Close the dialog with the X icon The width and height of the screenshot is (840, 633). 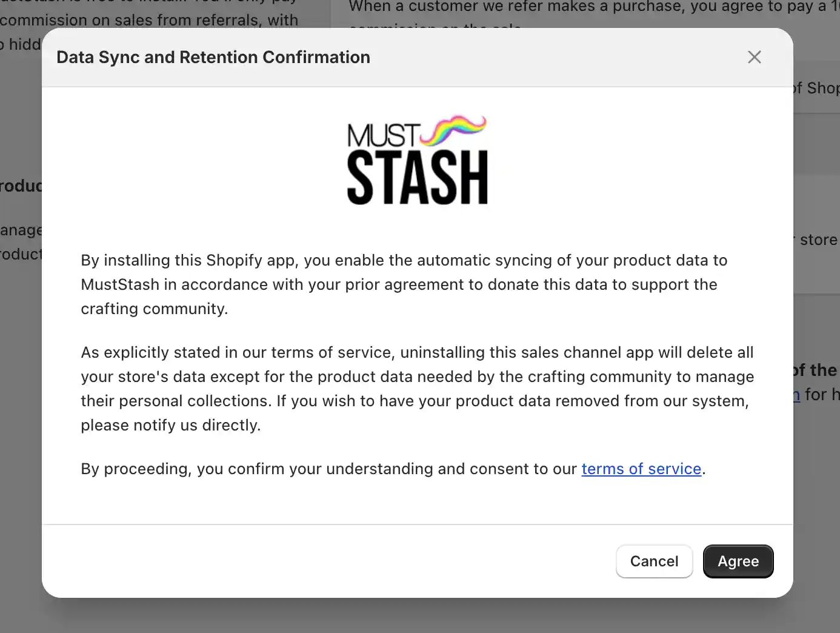pos(755,57)
